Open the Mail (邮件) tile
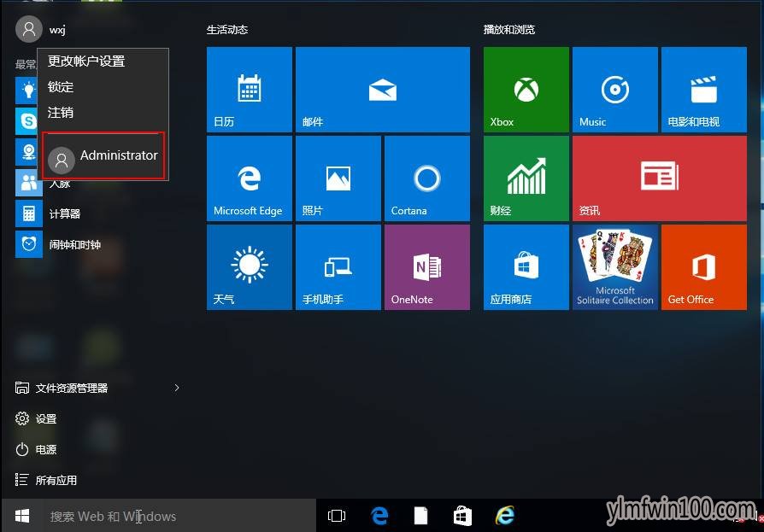 pyautogui.click(x=383, y=90)
